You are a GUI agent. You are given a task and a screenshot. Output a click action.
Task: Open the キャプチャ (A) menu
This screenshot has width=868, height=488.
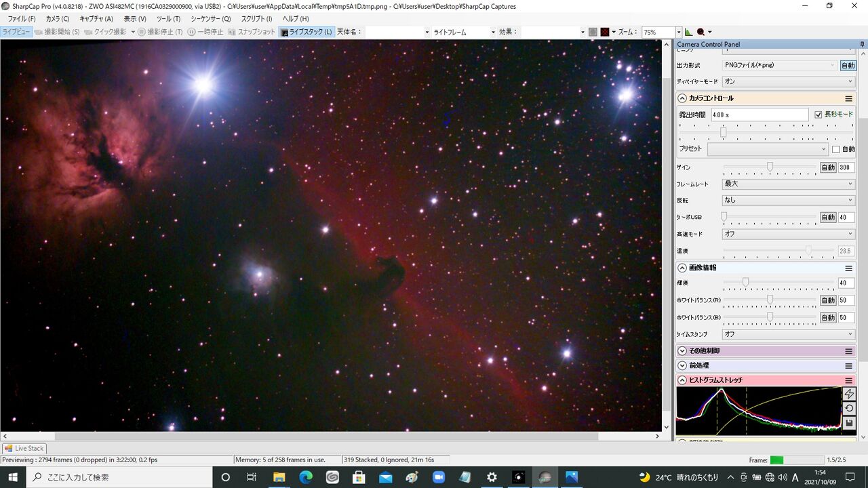[x=96, y=19]
